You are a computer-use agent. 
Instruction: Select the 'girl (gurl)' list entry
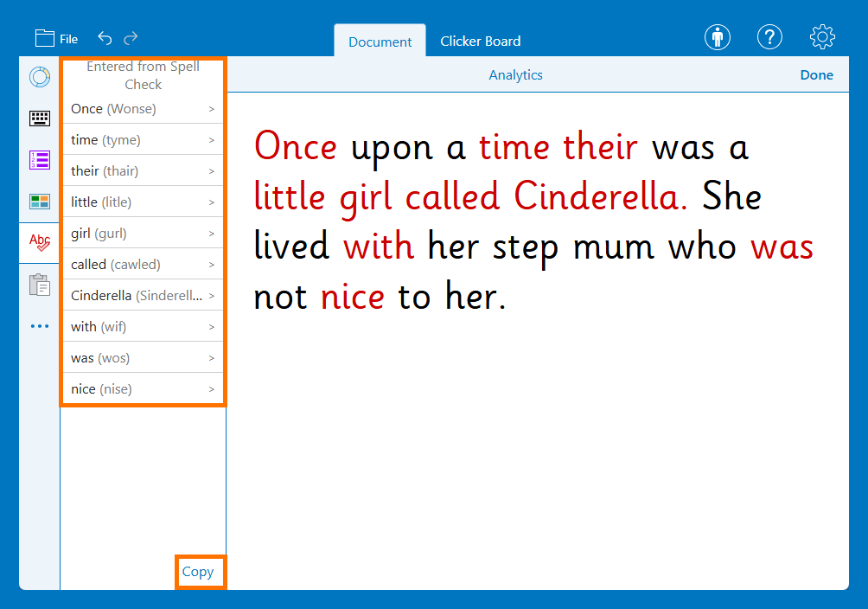coord(143,234)
